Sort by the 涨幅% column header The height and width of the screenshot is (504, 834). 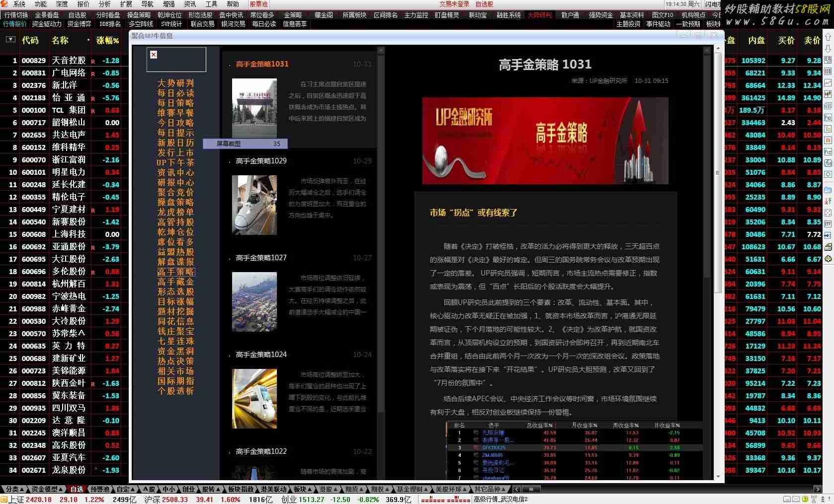[107, 40]
